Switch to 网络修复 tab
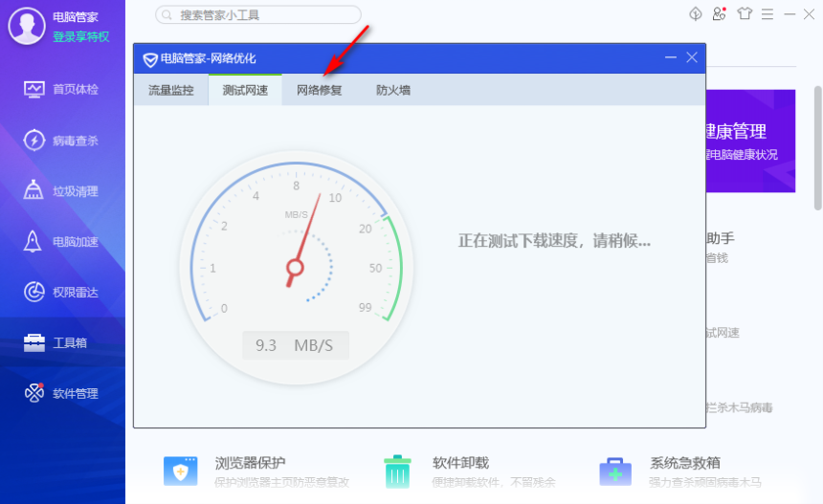This screenshot has height=504, width=823. tap(319, 91)
